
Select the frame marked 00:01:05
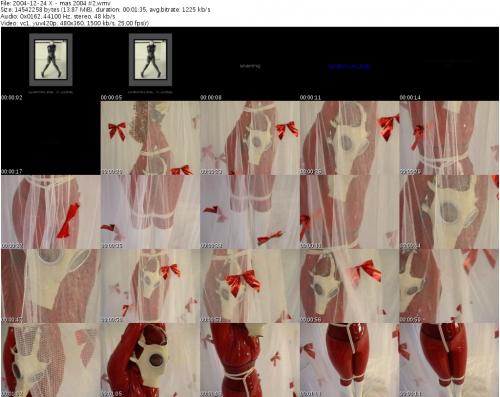point(150,360)
